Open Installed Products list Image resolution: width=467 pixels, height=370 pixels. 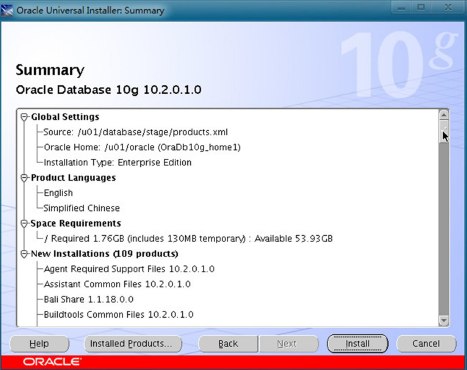tap(132, 343)
